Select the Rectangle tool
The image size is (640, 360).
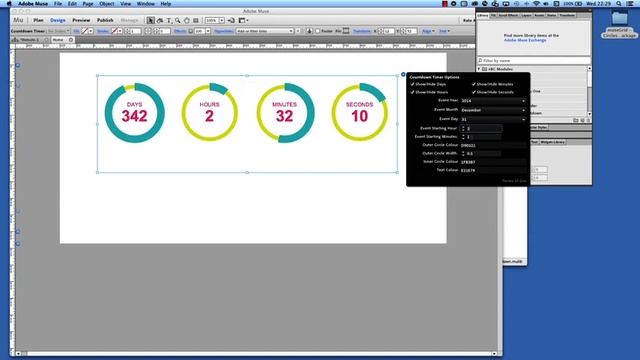(x=196, y=20)
